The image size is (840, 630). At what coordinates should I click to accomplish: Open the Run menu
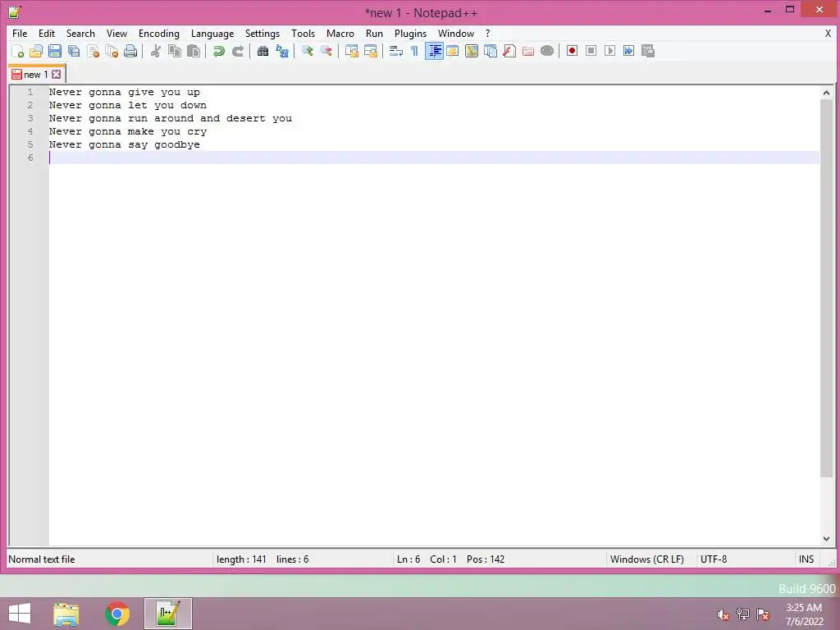coord(374,33)
